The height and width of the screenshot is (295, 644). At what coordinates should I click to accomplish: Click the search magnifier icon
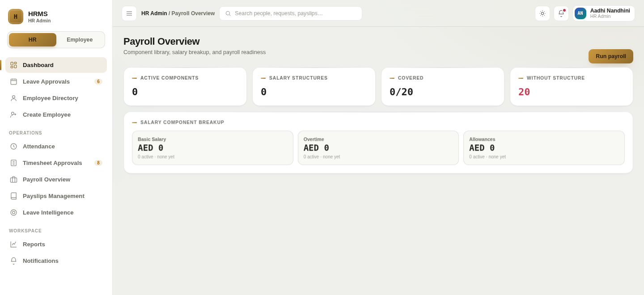point(228,13)
